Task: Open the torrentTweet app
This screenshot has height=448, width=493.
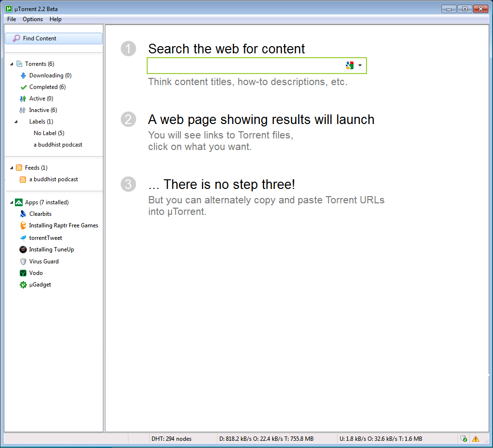Action: [46, 238]
